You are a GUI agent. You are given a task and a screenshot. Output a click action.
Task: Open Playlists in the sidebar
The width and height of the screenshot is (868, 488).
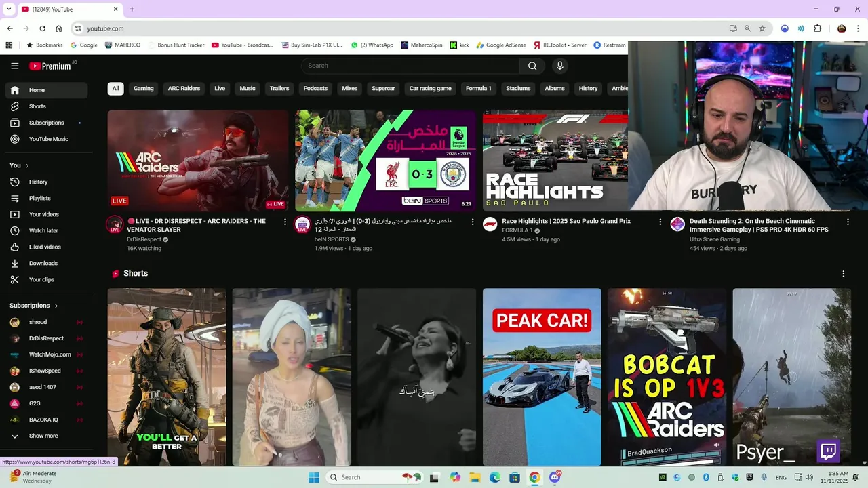[46, 198]
